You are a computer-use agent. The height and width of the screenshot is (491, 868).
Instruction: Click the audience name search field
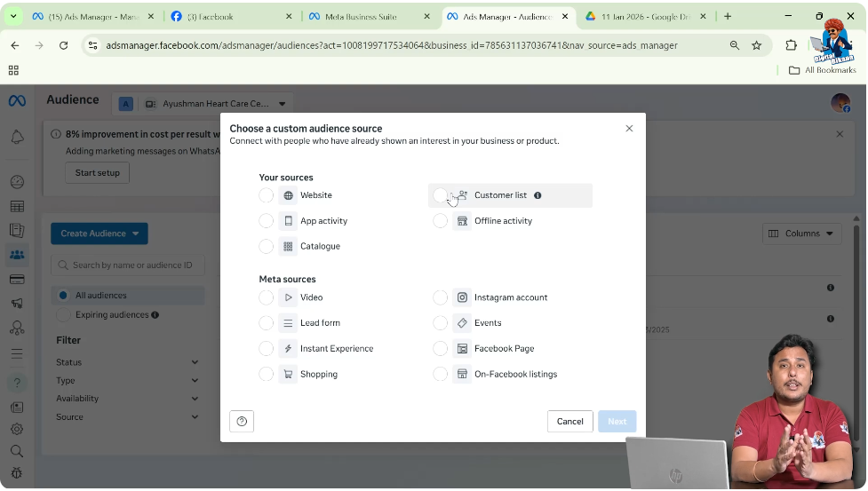coord(128,265)
